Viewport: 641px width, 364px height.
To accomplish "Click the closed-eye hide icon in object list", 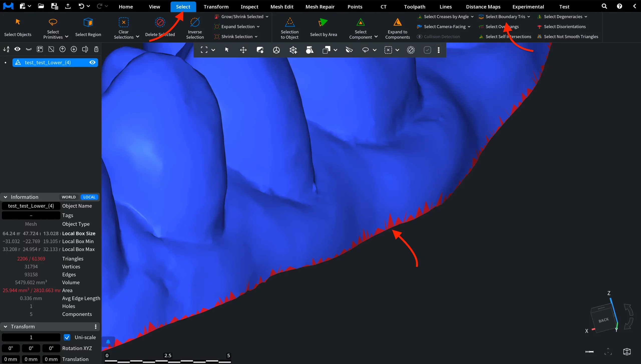I will [x=29, y=49].
